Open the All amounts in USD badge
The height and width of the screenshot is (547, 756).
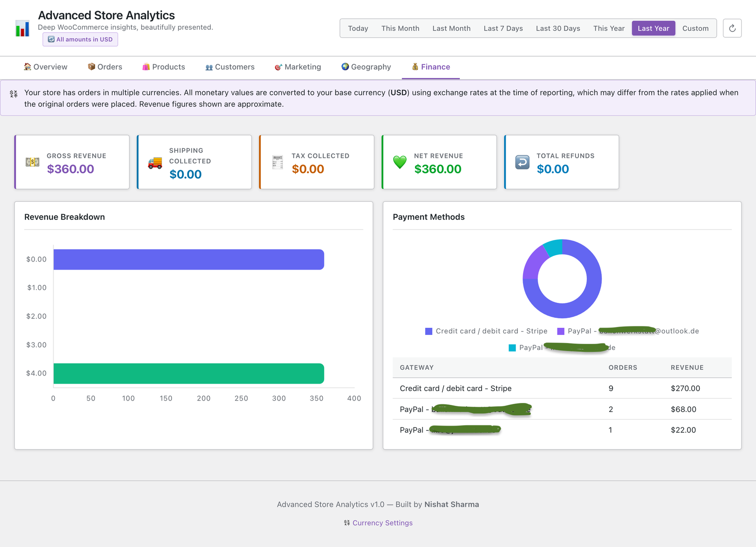[x=80, y=39]
